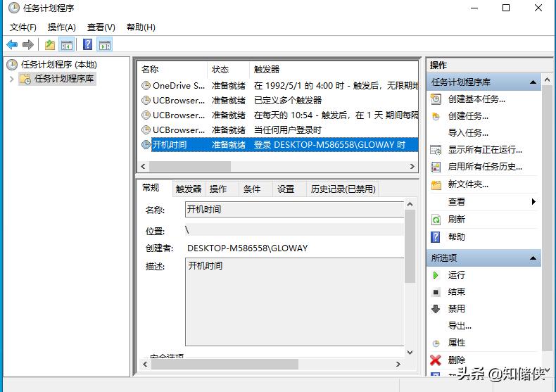556x392 pixels.
Task: Click the 禁用 action text
Action: pyautogui.click(x=456, y=309)
